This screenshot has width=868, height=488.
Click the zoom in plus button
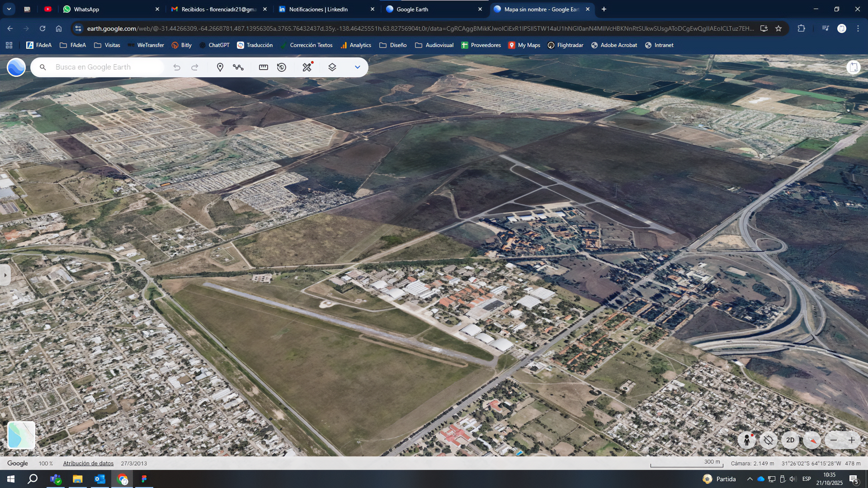tap(852, 440)
